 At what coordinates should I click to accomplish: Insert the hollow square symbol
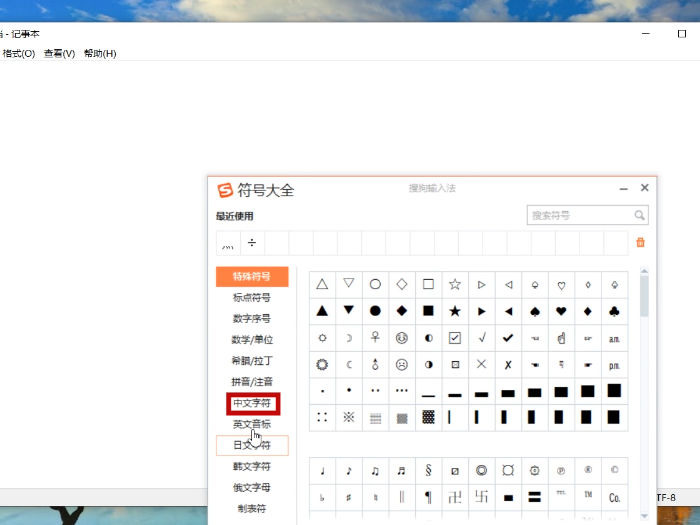pyautogui.click(x=429, y=284)
